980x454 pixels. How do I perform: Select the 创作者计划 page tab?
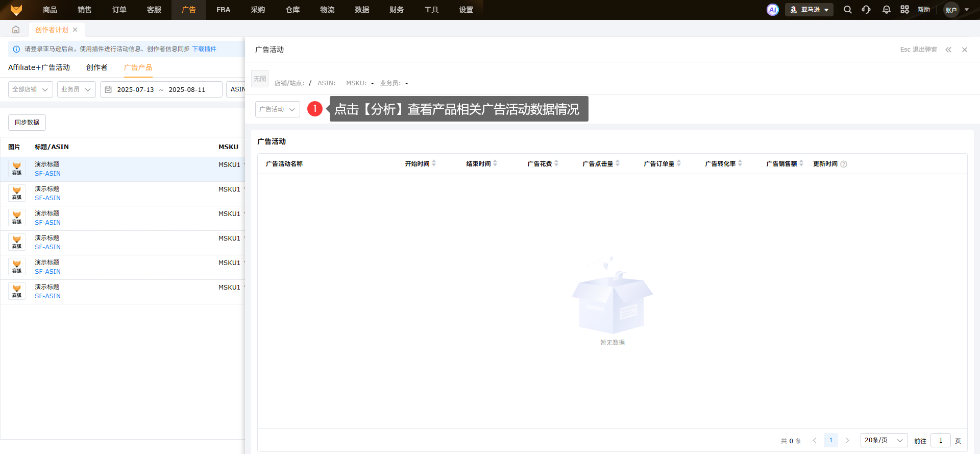pos(52,30)
